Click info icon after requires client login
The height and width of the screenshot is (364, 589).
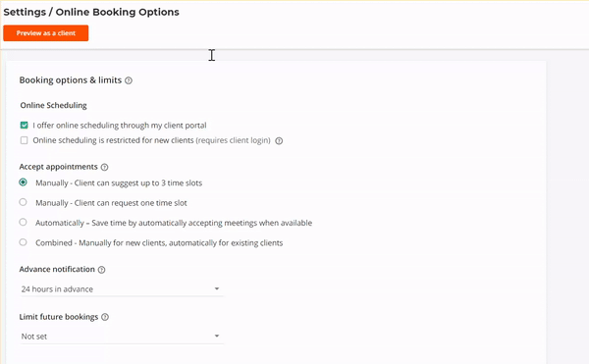point(279,141)
